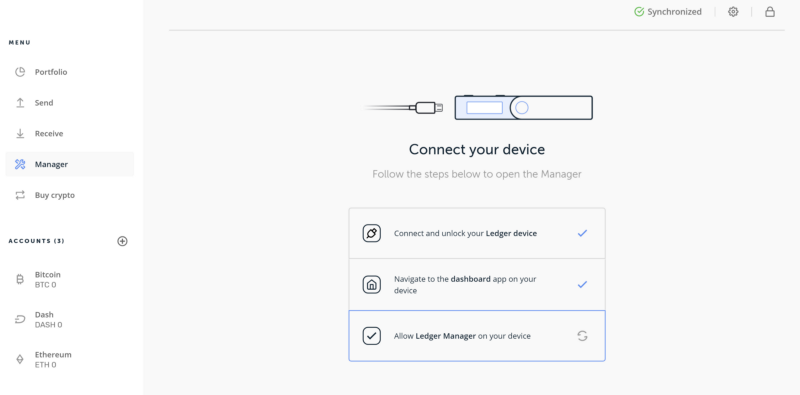Viewport: 800px width, 395px height.
Task: Click 'Navigate to the dashboard app' step text
Action: (465, 285)
